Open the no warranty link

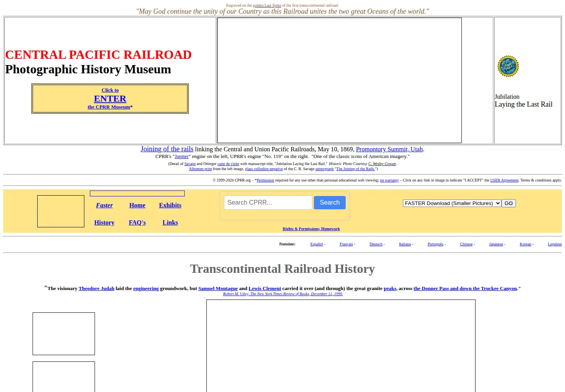tap(389, 180)
